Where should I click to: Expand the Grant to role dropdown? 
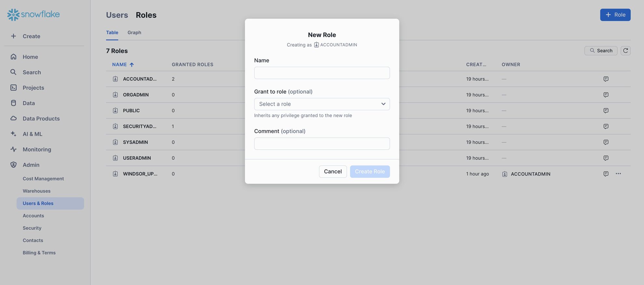[322, 104]
